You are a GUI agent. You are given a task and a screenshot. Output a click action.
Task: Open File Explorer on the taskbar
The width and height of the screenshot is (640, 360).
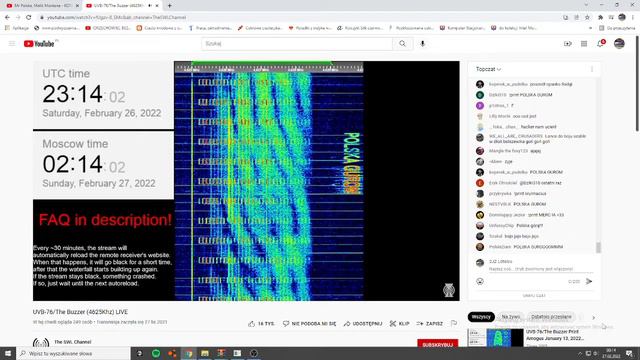pyautogui.click(x=205, y=353)
